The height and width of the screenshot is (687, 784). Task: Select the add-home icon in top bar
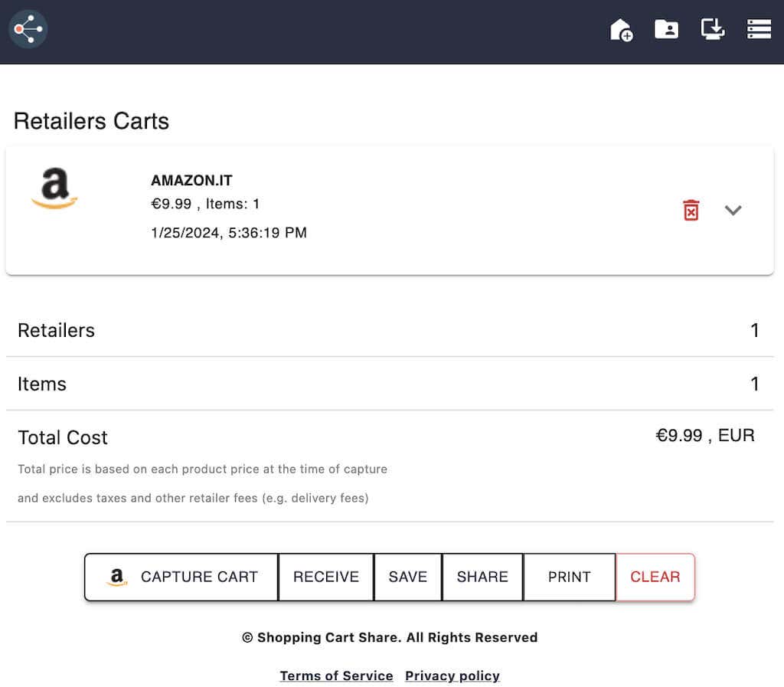[x=621, y=29]
